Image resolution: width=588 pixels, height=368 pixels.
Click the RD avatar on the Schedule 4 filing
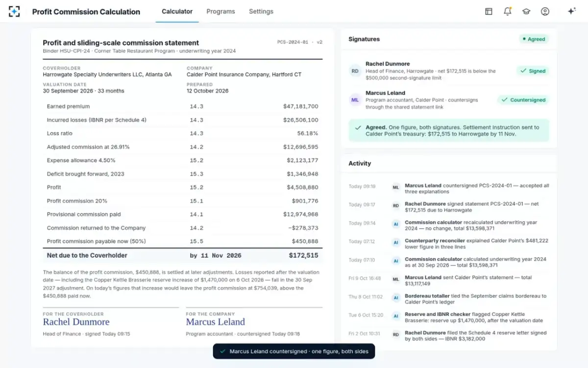click(x=396, y=334)
